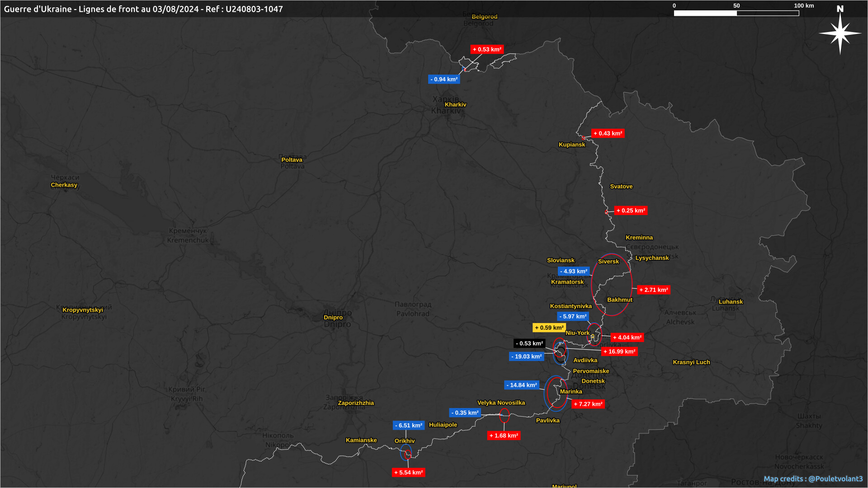Viewport: 868px width, 488px height.
Task: Click the + 0.25 km² label below Svatove
Action: [x=631, y=211]
